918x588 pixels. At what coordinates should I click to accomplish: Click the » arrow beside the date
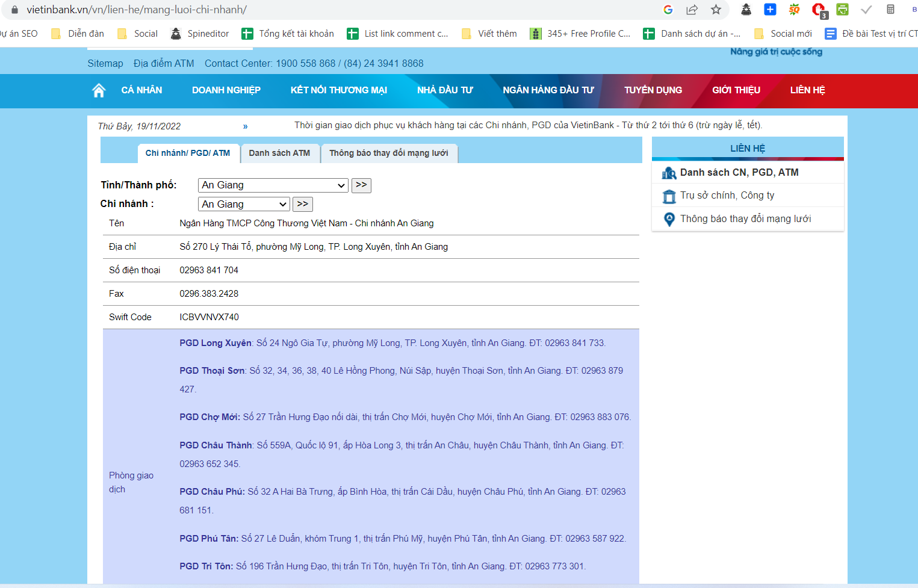(x=246, y=126)
